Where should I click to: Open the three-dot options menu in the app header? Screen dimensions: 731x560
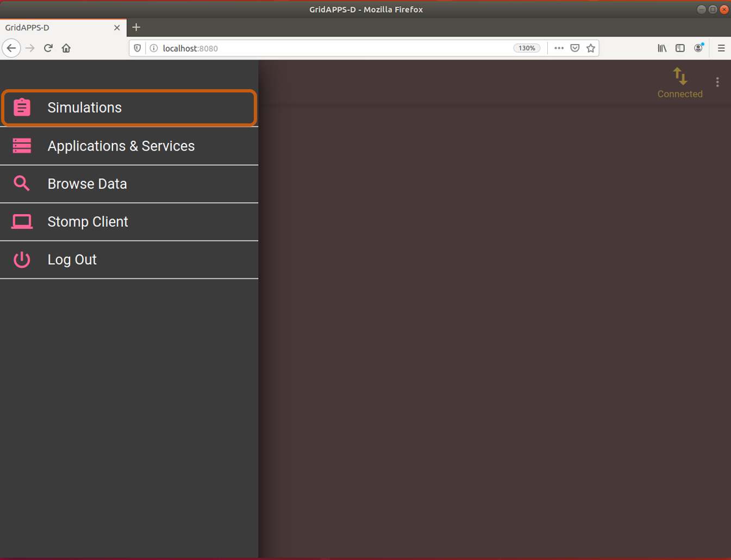(x=717, y=82)
